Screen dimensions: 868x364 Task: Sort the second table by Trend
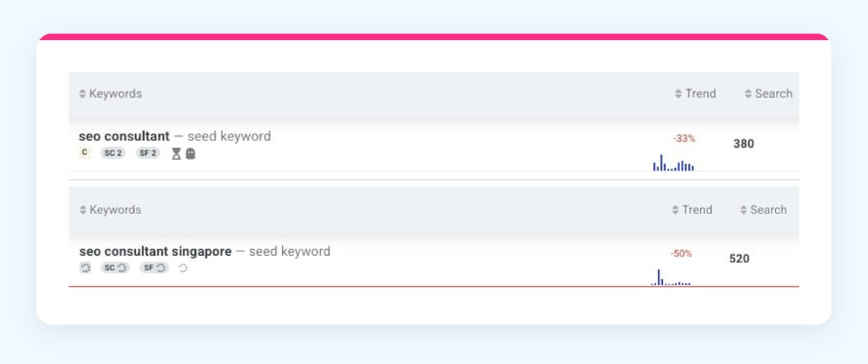click(x=692, y=210)
